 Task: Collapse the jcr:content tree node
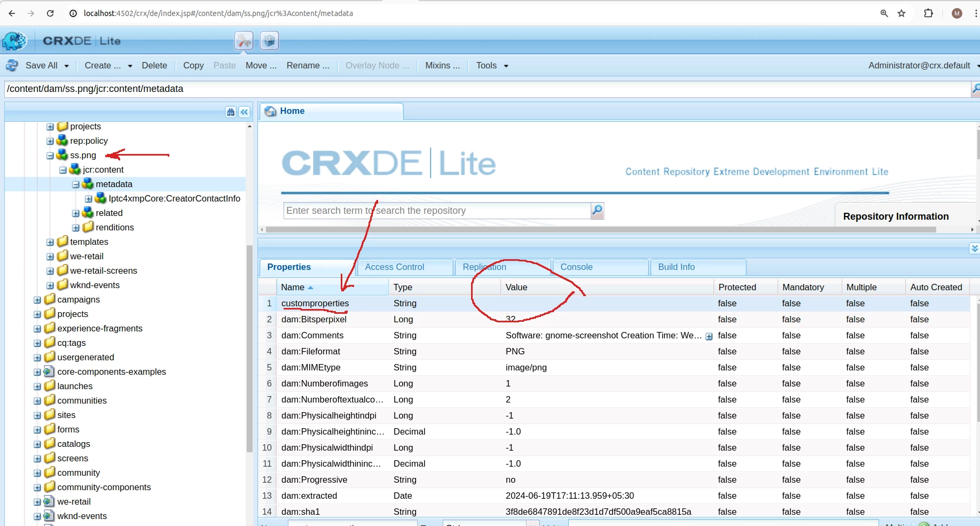(x=63, y=170)
